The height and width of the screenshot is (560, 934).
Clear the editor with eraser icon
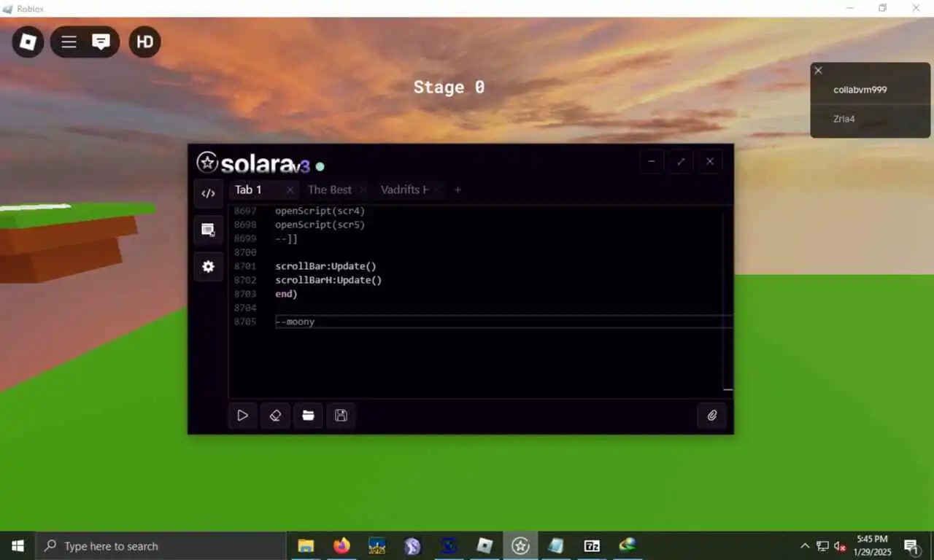tap(275, 416)
